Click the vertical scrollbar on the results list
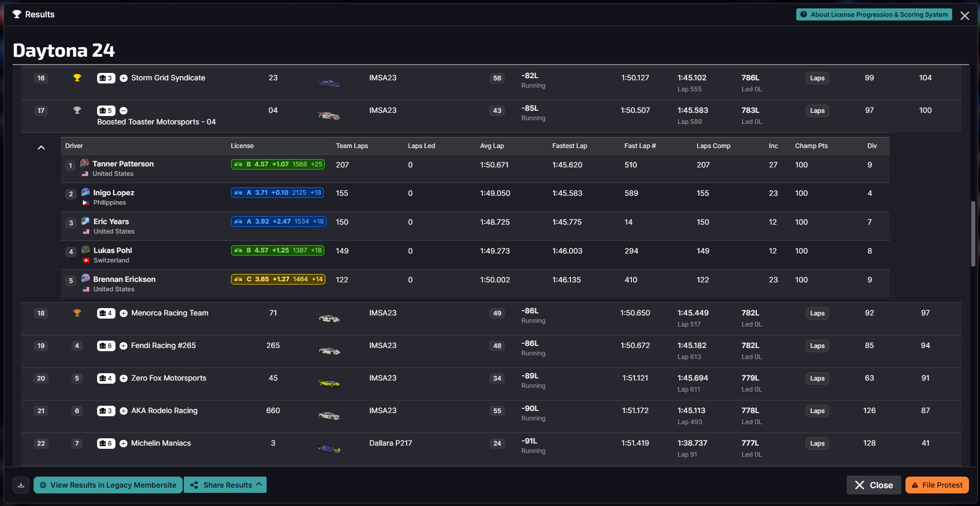 973,234
